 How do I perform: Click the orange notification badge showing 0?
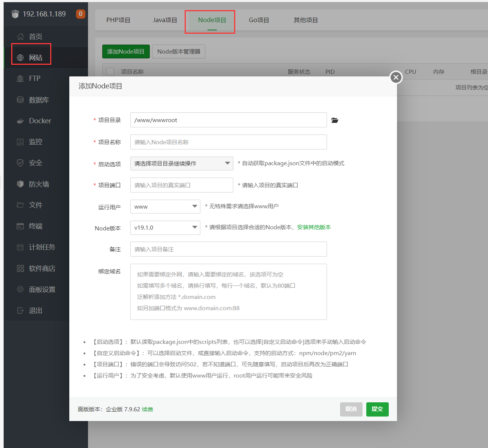[x=81, y=14]
